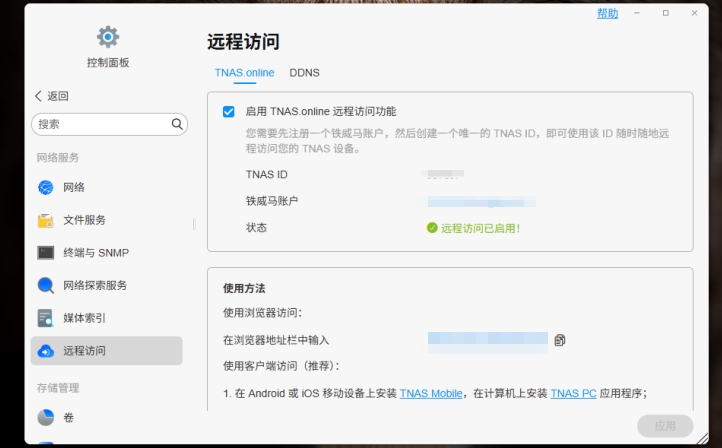Select the 文件服务 label in the sidebar
Viewport: 722px width, 448px height.
pos(84,220)
